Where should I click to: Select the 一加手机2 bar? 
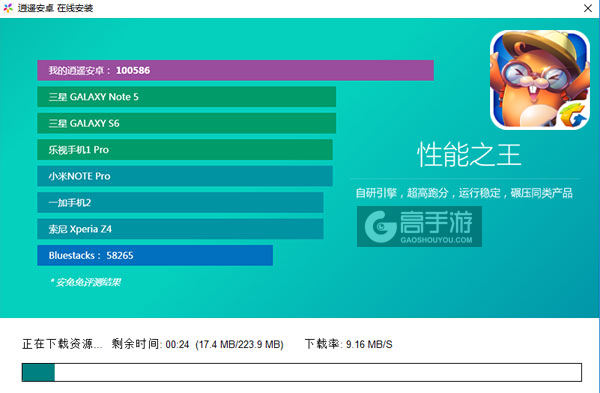tap(180, 202)
